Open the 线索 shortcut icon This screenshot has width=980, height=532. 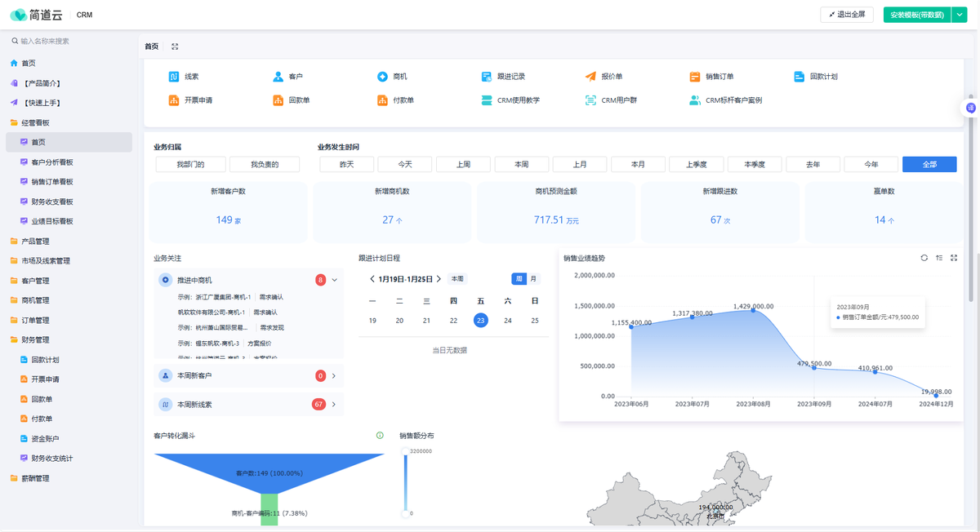pyautogui.click(x=174, y=77)
